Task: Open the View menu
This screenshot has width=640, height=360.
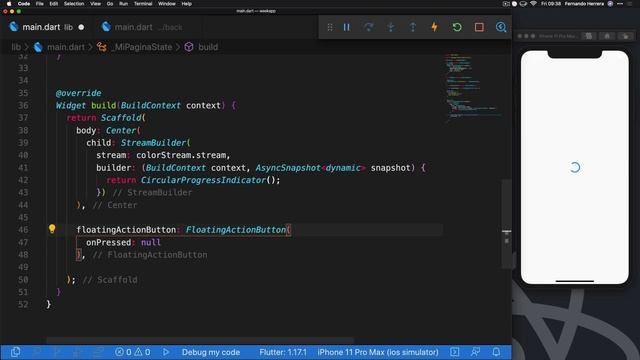Action: point(96,4)
